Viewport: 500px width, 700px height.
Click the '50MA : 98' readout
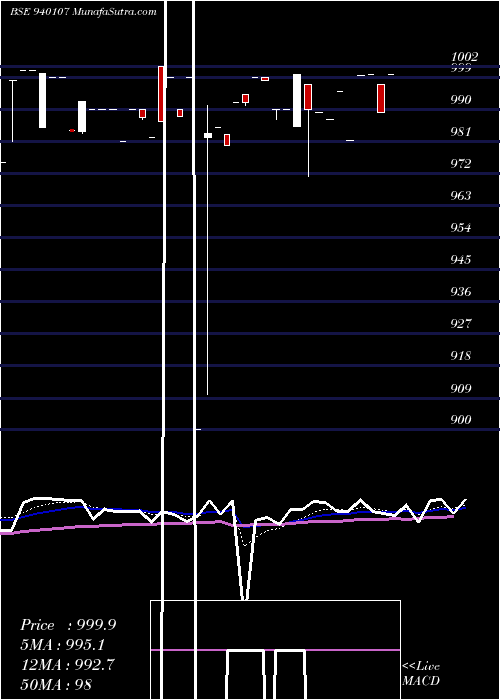[x=56, y=684]
